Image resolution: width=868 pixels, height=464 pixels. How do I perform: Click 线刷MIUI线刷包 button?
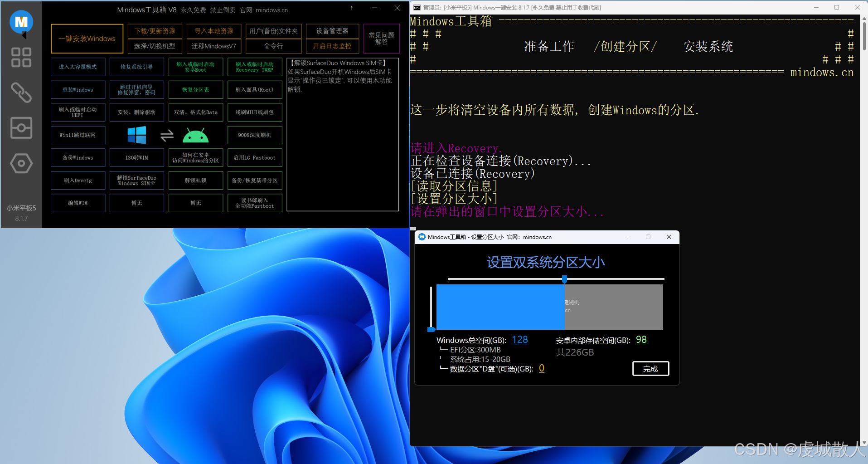point(255,112)
